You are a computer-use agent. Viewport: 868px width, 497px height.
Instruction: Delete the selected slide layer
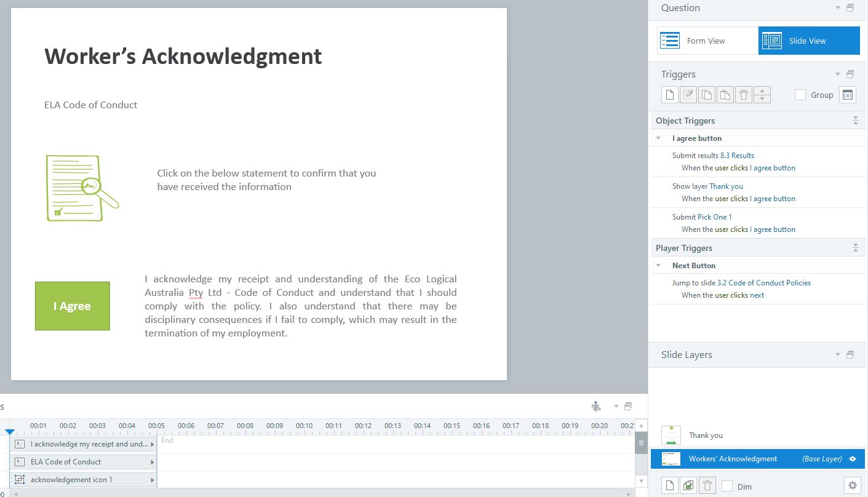click(707, 485)
